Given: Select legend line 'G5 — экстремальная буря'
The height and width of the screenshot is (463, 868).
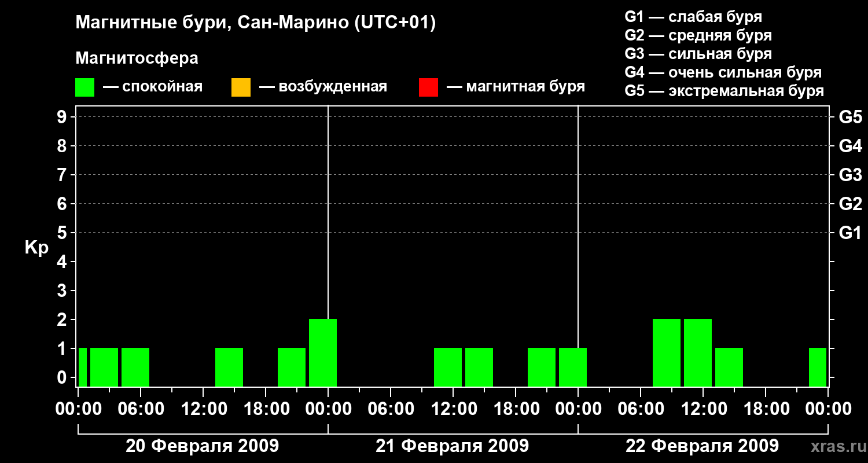Looking at the screenshot, I should tap(724, 91).
